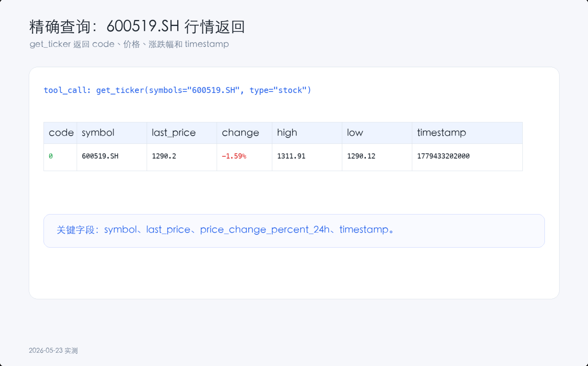Select the cell '600519.SH' in table
The width and height of the screenshot is (588, 366).
100,156
